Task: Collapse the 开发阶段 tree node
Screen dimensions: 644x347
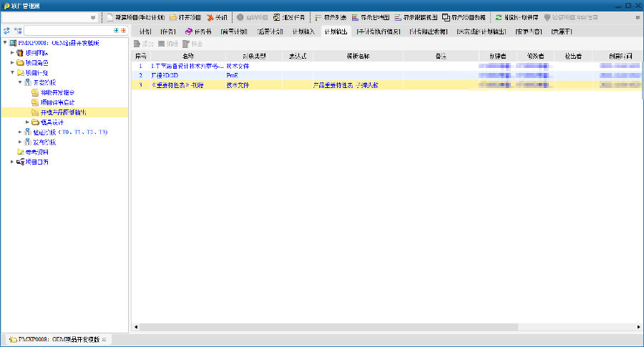Action: click(20, 82)
